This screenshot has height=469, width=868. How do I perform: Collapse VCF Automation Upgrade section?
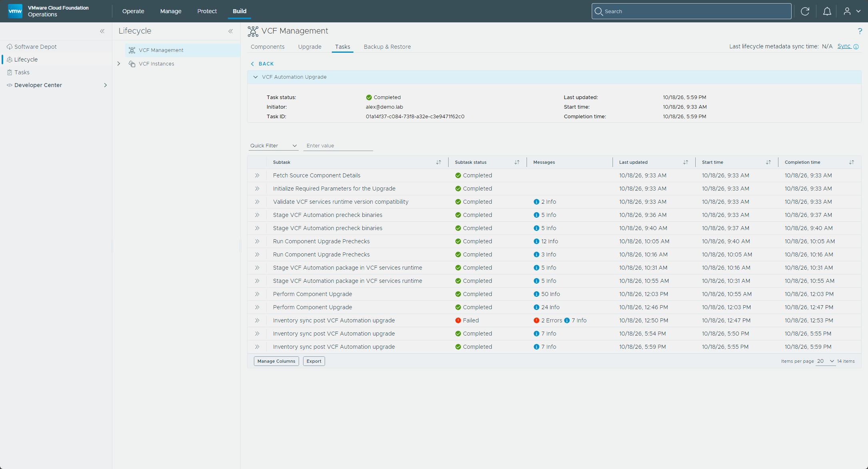click(x=255, y=77)
